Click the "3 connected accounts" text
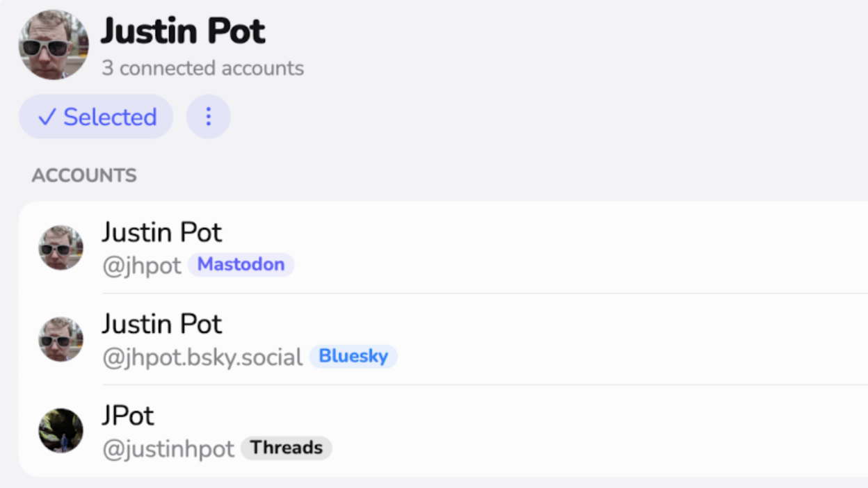 point(202,68)
